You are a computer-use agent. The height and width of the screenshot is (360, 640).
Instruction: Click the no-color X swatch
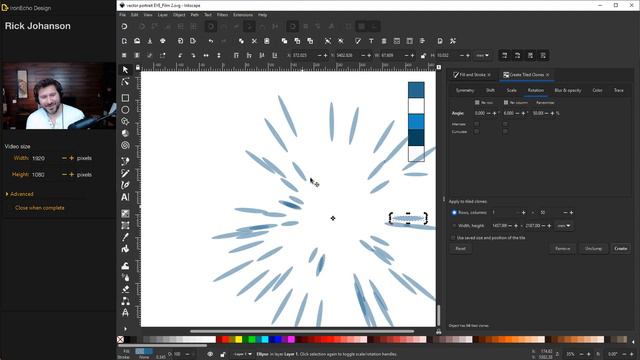pyautogui.click(x=120, y=340)
